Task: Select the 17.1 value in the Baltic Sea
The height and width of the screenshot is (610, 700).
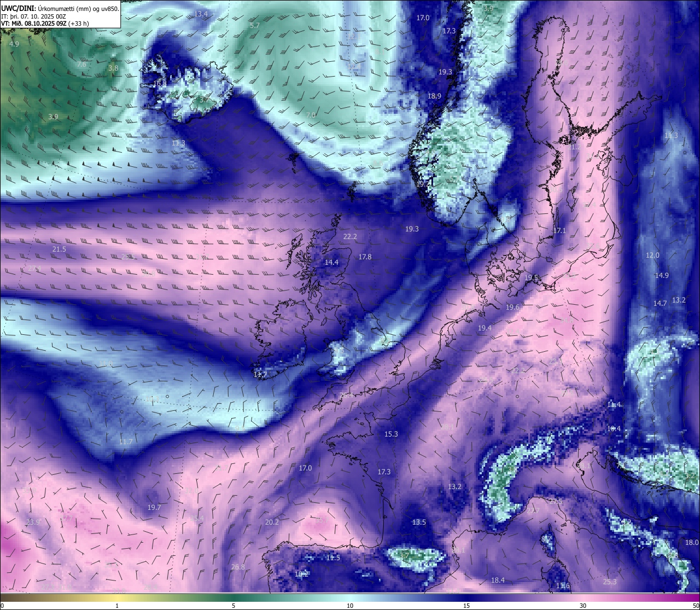Action: pos(559,231)
